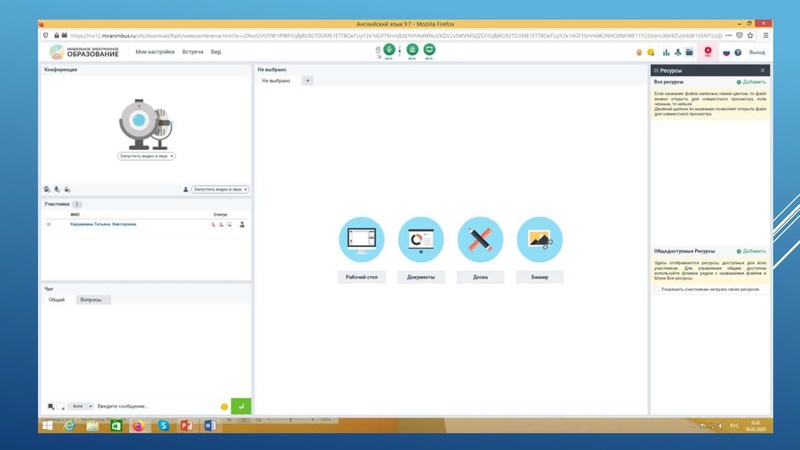800x450 pixels.
Task: Click the Выход logout link
Action: [x=757, y=52]
